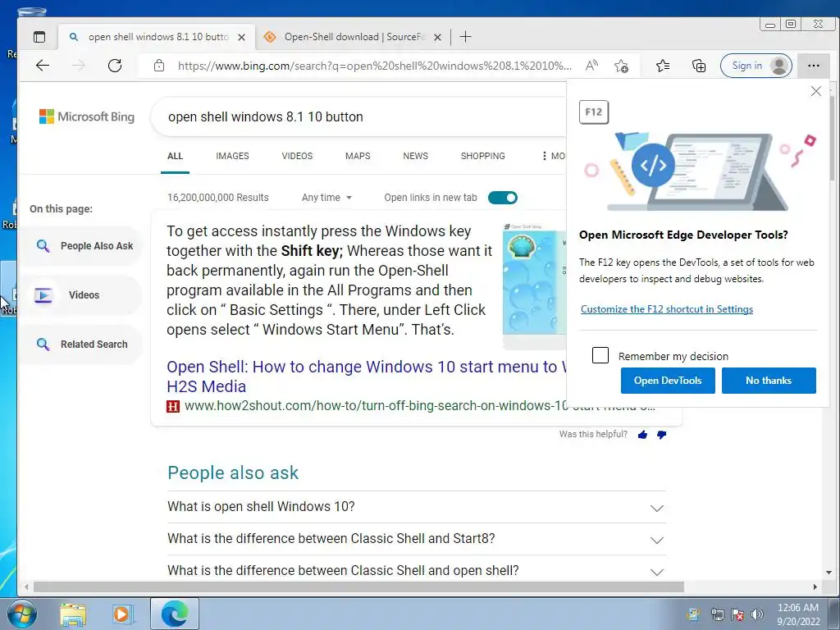Jump to People Also Ask section

pos(81,246)
